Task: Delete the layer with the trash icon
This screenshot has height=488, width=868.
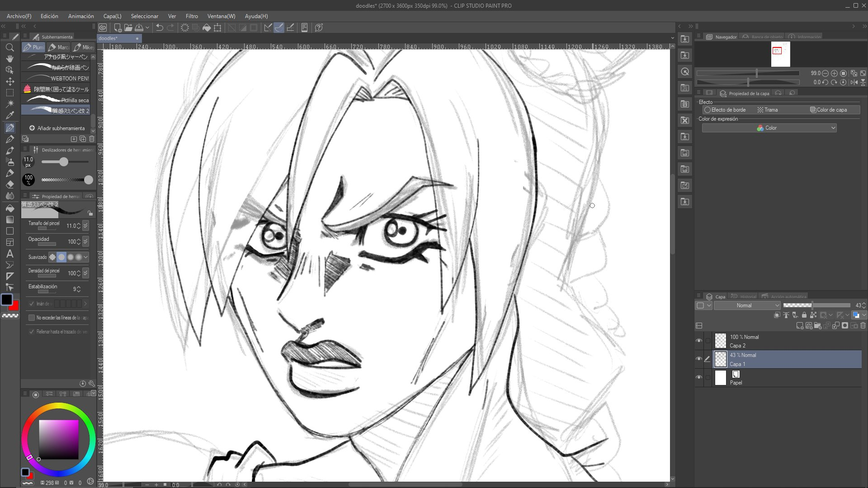Action: [x=863, y=325]
